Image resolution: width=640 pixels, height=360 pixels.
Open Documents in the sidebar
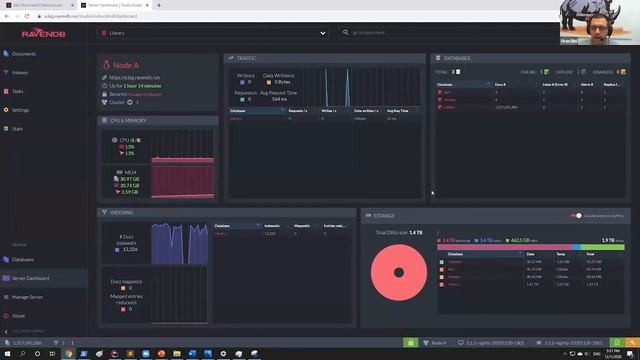(24, 54)
